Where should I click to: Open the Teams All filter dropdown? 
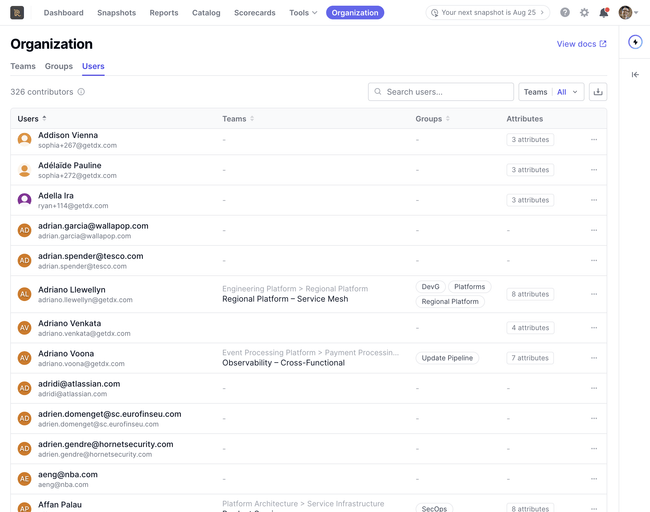[x=551, y=92]
